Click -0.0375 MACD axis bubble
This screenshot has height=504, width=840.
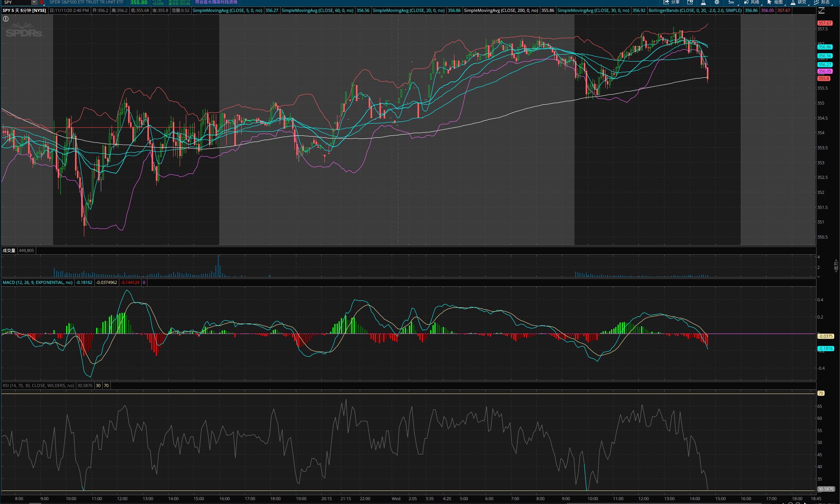(825, 336)
